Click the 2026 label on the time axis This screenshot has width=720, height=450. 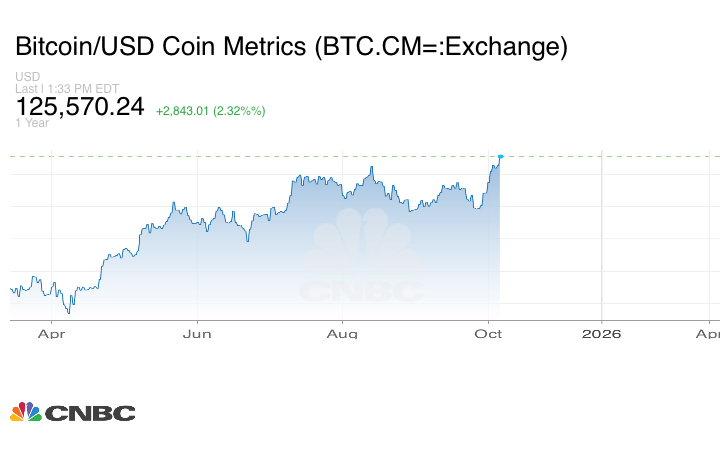pyautogui.click(x=601, y=333)
